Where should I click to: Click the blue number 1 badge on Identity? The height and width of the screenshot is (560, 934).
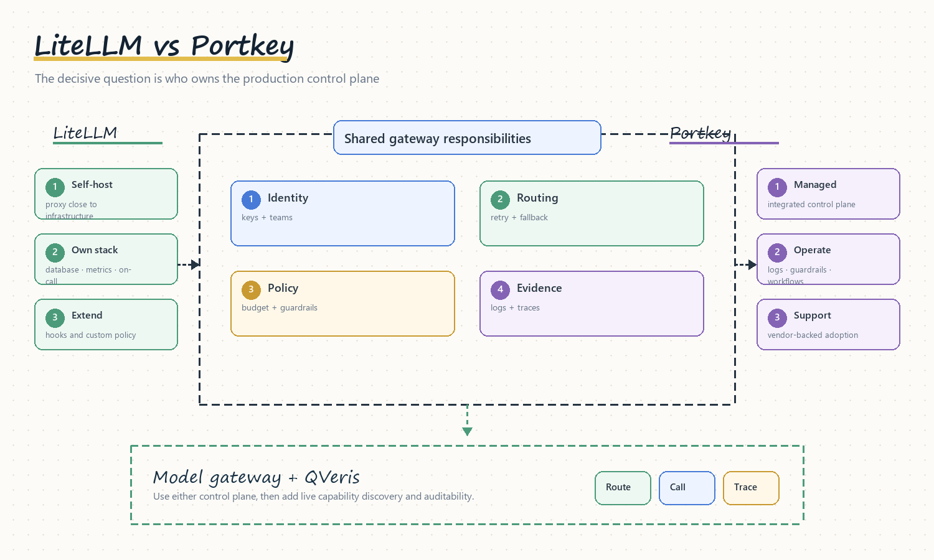[251, 200]
